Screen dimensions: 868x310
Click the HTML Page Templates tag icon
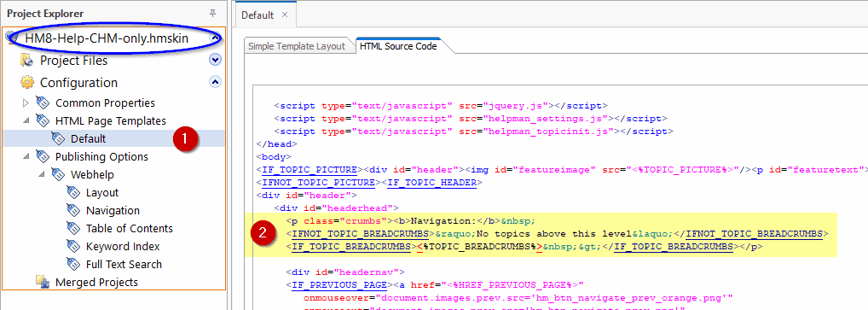[43, 120]
